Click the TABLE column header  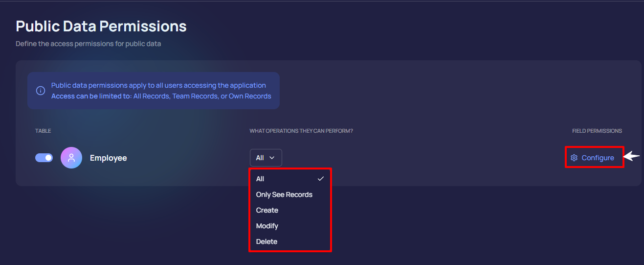coord(43,131)
